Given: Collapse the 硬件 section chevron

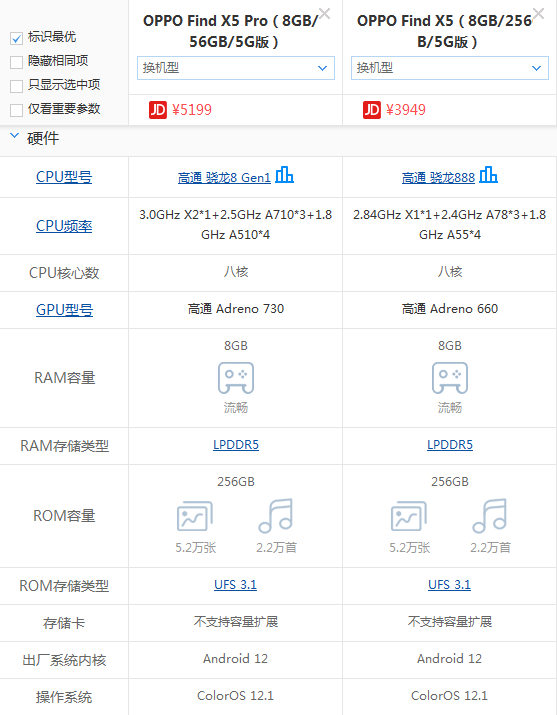Looking at the screenshot, I should click(x=15, y=136).
